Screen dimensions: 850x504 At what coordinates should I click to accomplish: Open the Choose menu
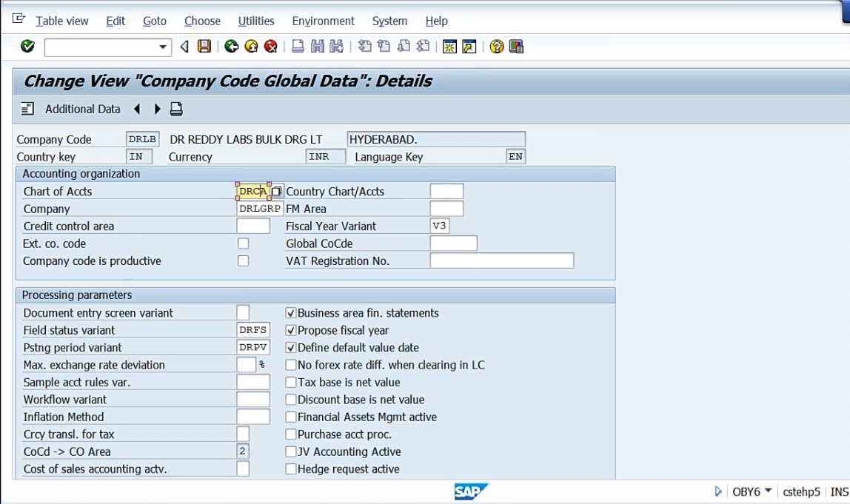tap(202, 21)
